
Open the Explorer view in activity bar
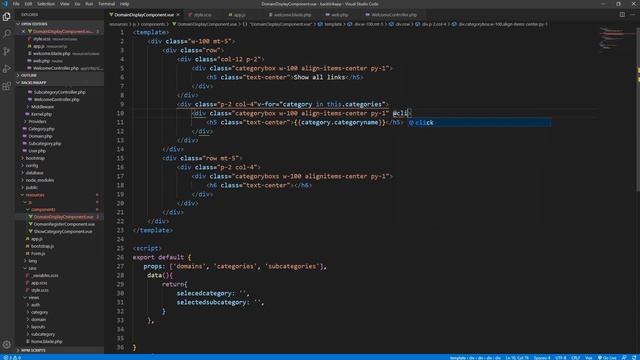(7, 17)
